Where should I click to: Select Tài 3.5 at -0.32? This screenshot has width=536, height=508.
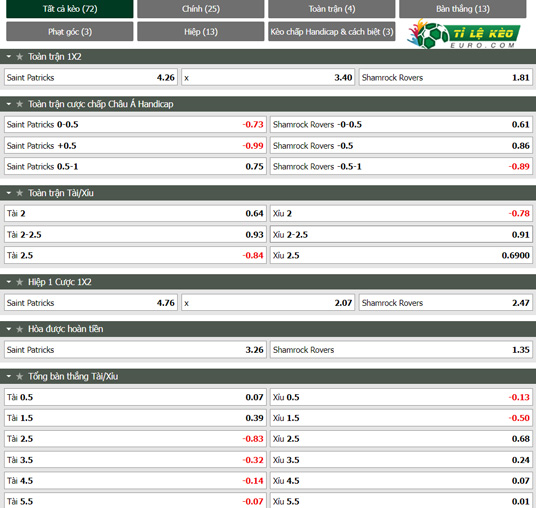click(135, 460)
